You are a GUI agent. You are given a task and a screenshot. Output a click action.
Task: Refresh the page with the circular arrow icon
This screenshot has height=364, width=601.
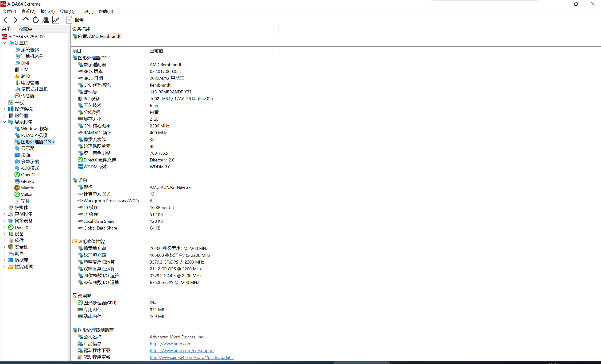pyautogui.click(x=36, y=20)
